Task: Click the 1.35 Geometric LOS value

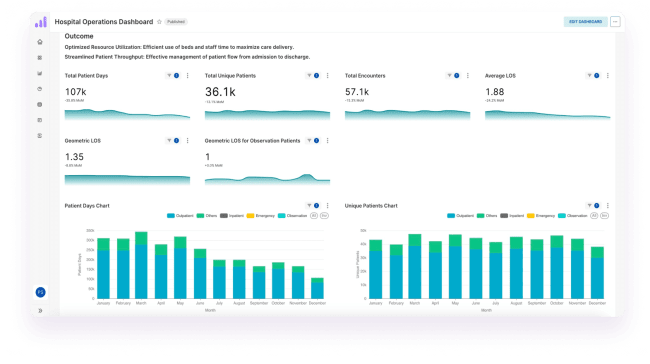Action: click(74, 157)
